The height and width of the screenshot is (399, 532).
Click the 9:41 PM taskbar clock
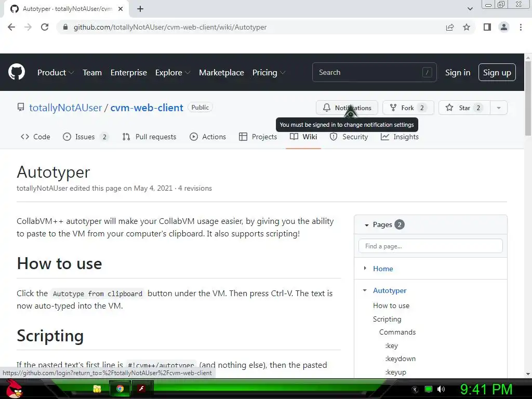coord(486,389)
